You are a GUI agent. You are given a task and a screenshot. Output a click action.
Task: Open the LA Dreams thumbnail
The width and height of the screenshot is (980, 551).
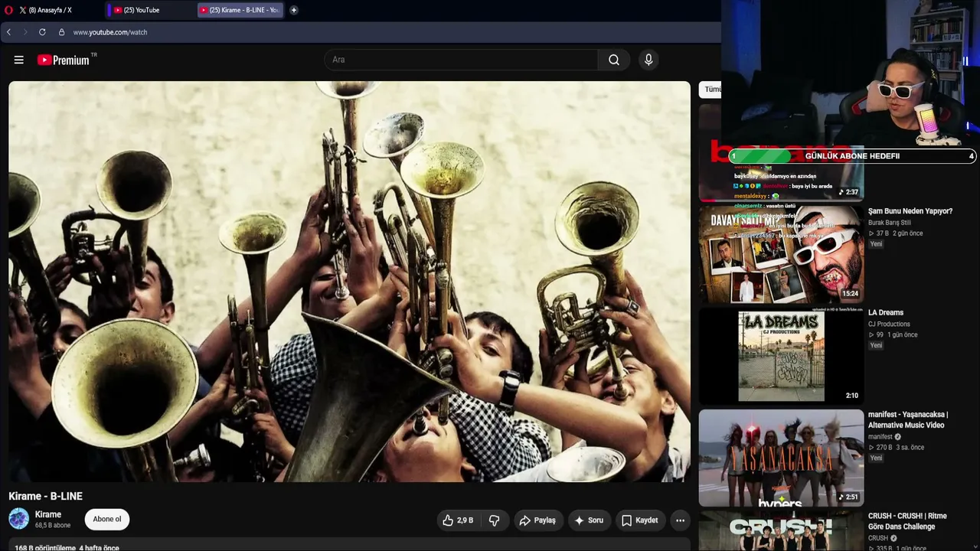782,356
